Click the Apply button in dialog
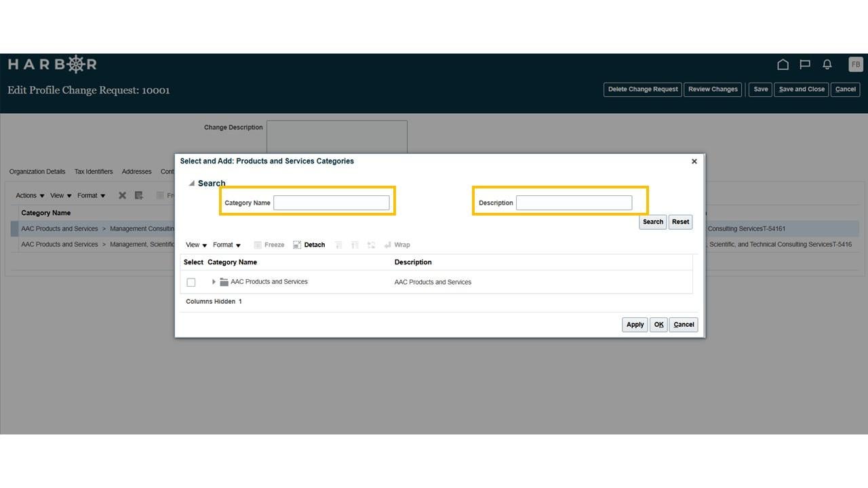Viewport: 868px width, 488px height. click(x=635, y=325)
